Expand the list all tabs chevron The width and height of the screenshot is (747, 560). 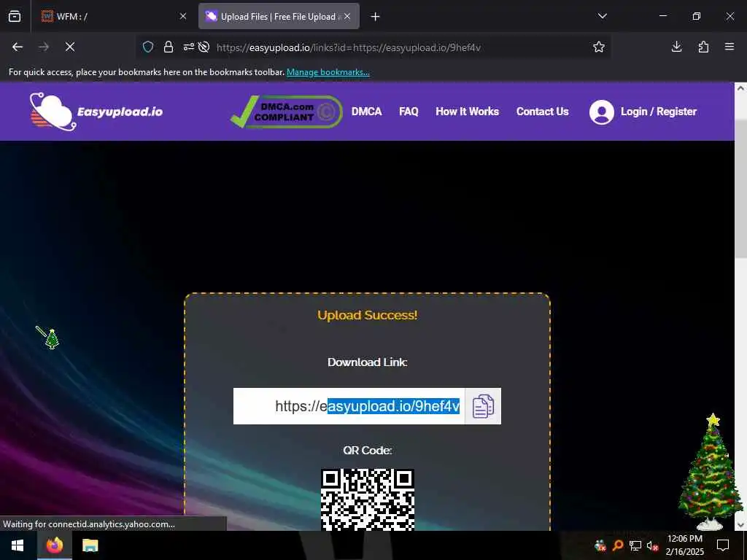(602, 16)
